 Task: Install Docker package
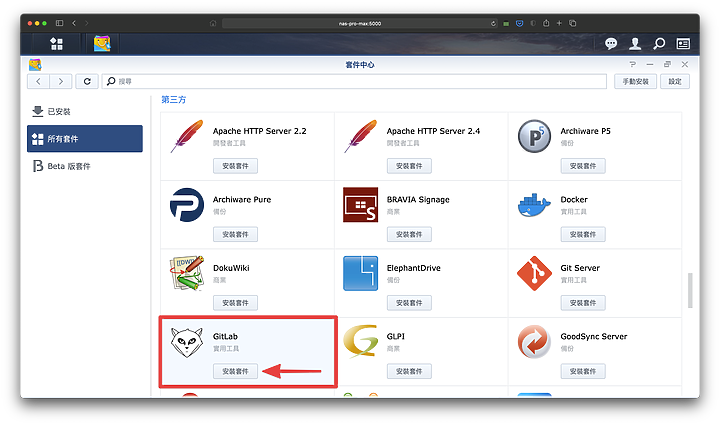(x=583, y=234)
